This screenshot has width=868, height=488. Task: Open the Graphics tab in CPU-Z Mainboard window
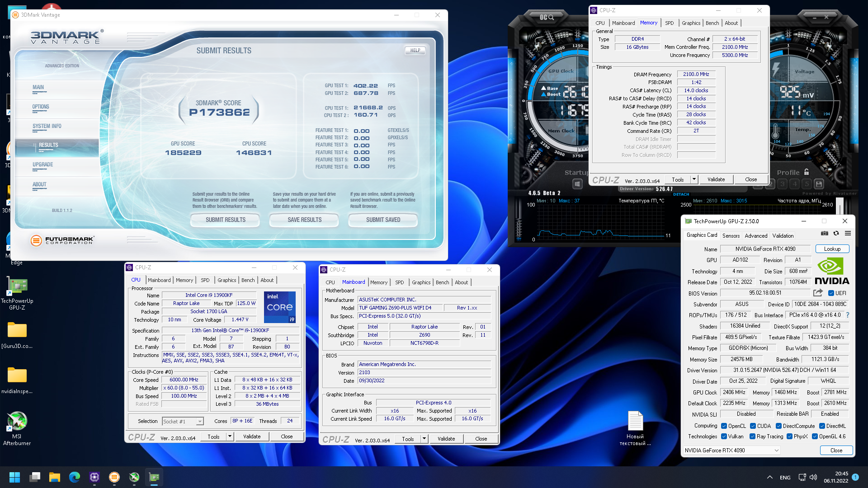(x=421, y=282)
